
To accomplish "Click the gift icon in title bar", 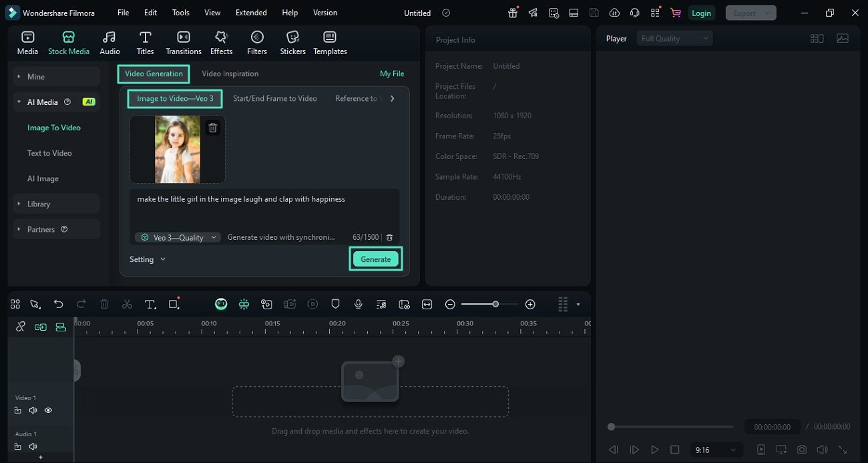I will [513, 13].
